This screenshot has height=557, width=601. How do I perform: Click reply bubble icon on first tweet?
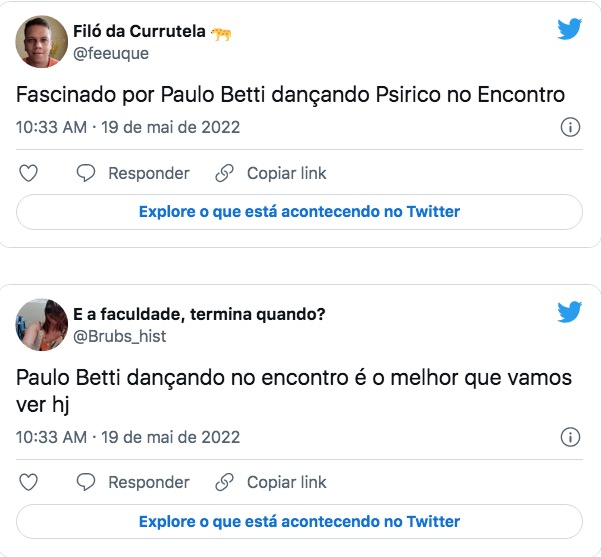(x=87, y=173)
